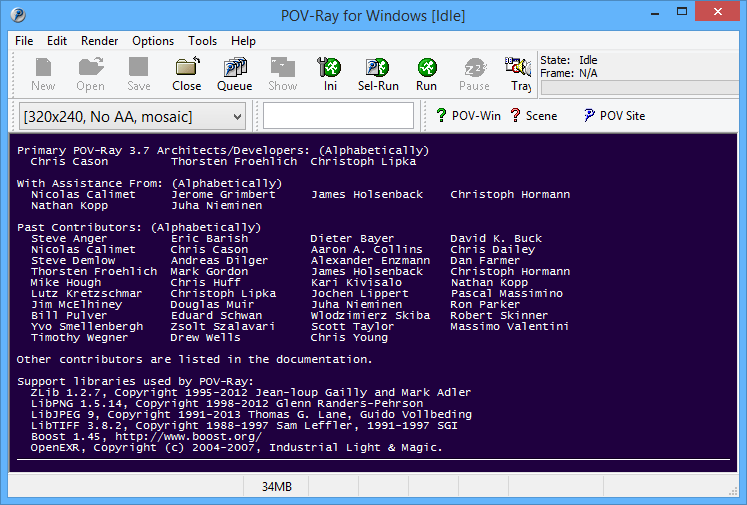Image resolution: width=747 pixels, height=505 pixels.
Task: Click the command line input field
Action: [338, 115]
